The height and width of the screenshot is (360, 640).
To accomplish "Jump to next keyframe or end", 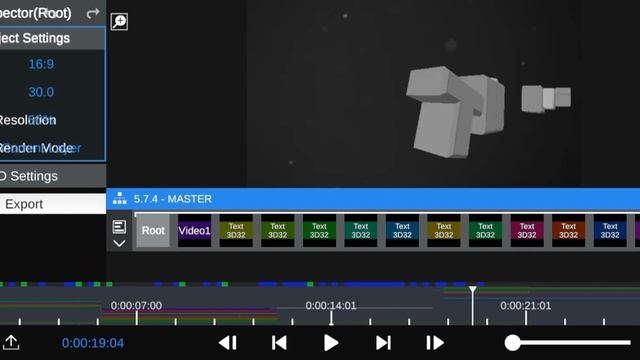I will [383, 343].
